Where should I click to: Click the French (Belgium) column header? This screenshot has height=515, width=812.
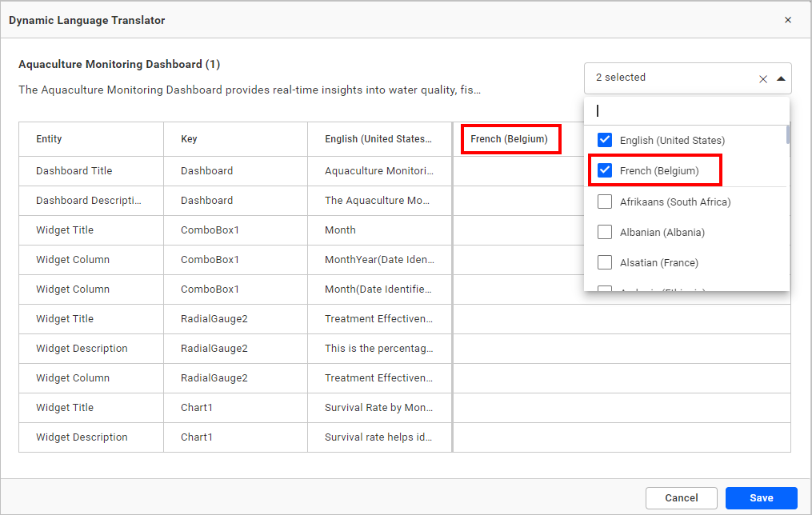509,139
